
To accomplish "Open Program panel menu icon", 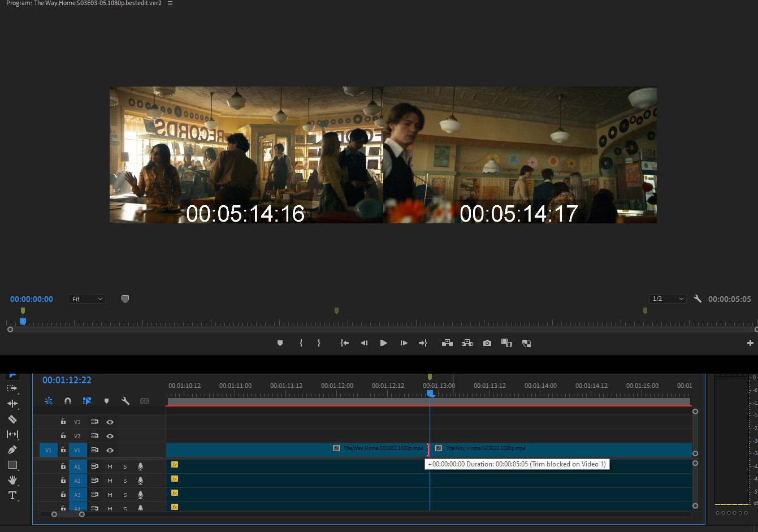I will click(170, 3).
